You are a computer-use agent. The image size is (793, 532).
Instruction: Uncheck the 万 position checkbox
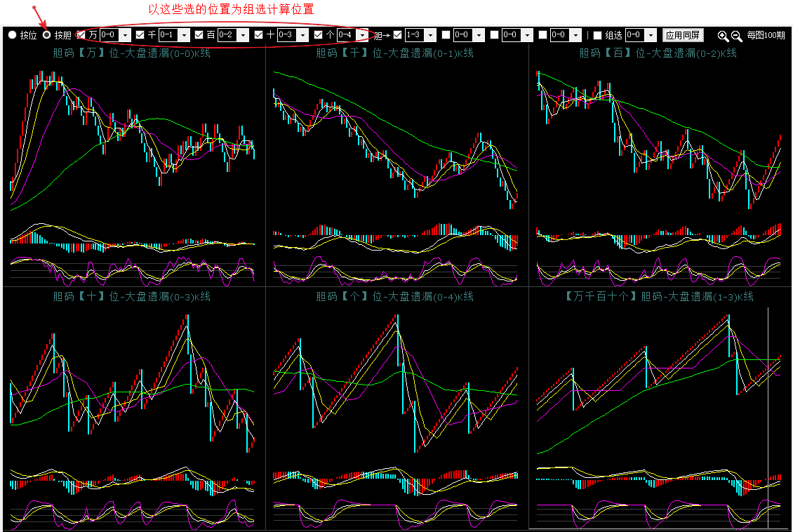coord(81,35)
